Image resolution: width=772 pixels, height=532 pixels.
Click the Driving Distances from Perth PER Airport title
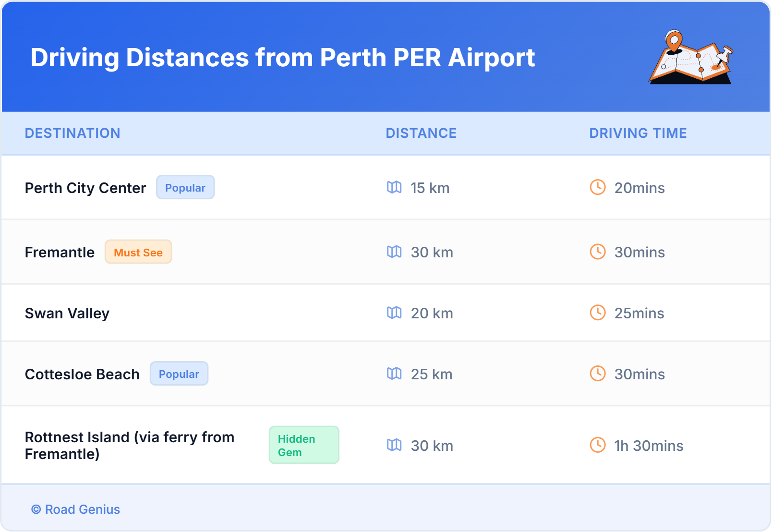283,58
